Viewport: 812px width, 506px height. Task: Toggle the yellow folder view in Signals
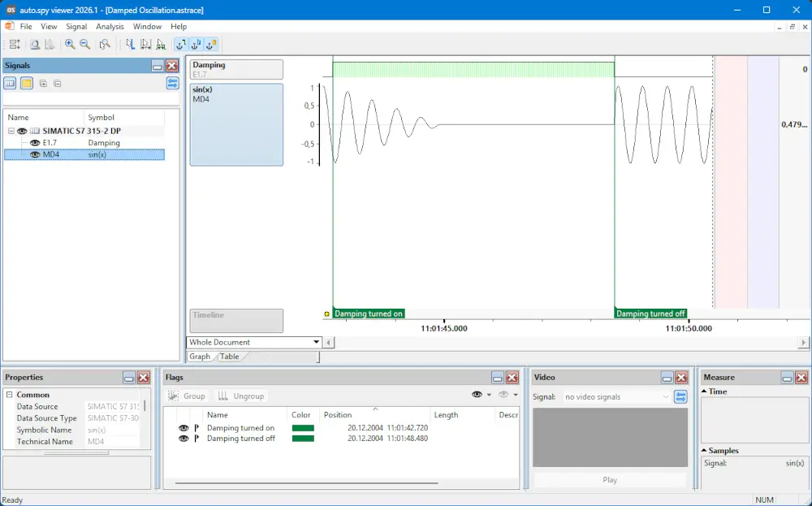tap(27, 83)
